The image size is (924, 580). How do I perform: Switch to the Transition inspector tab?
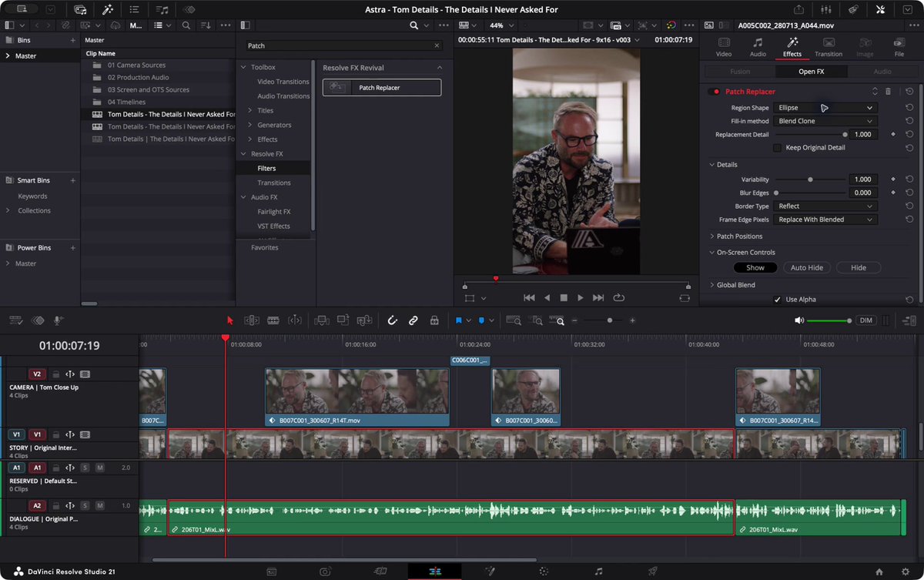[x=829, y=47]
